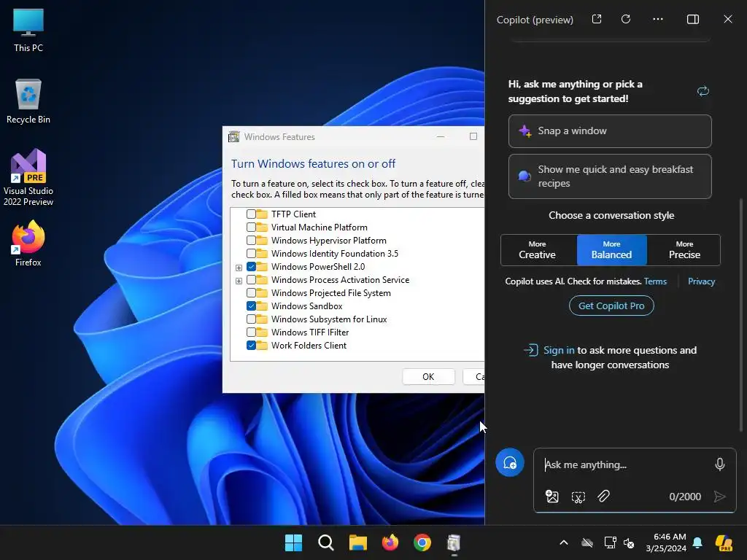Click the 'Windows Sandbox' feature label

pyautogui.click(x=307, y=306)
